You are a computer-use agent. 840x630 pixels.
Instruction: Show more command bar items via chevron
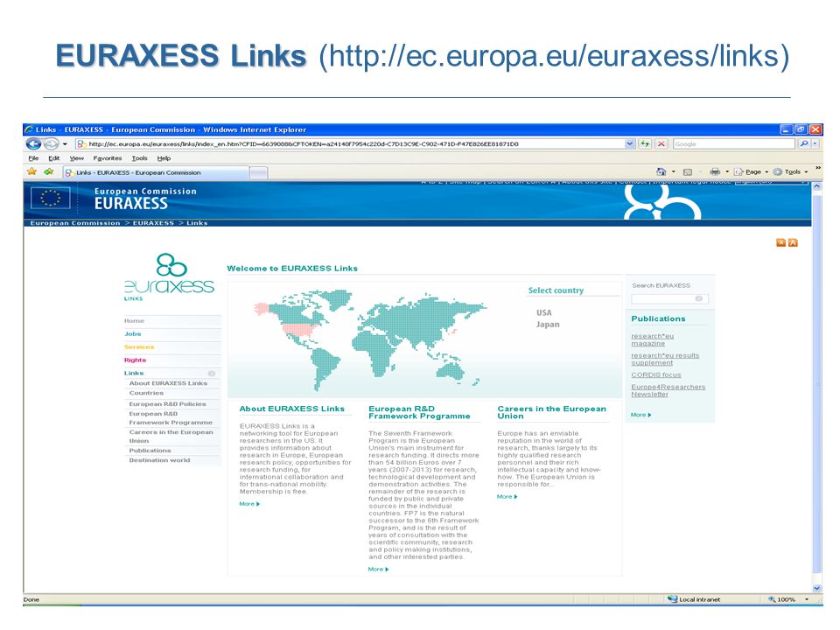click(817, 168)
